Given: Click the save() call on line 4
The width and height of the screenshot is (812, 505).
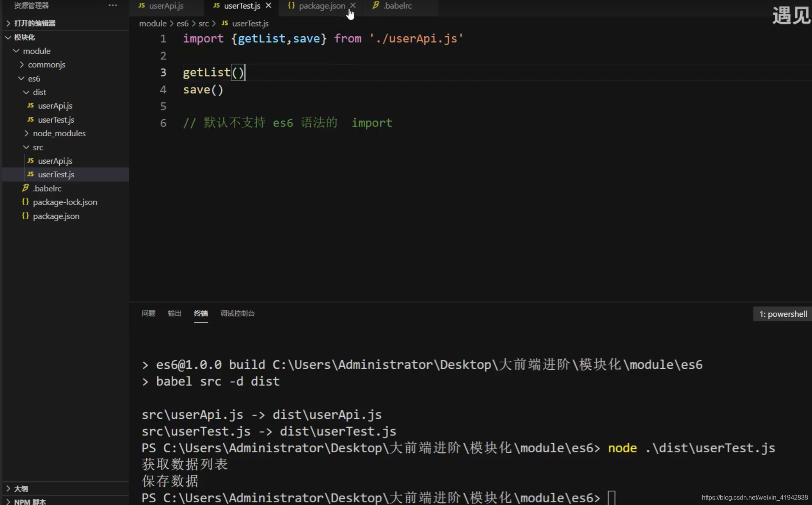Looking at the screenshot, I should tap(203, 90).
